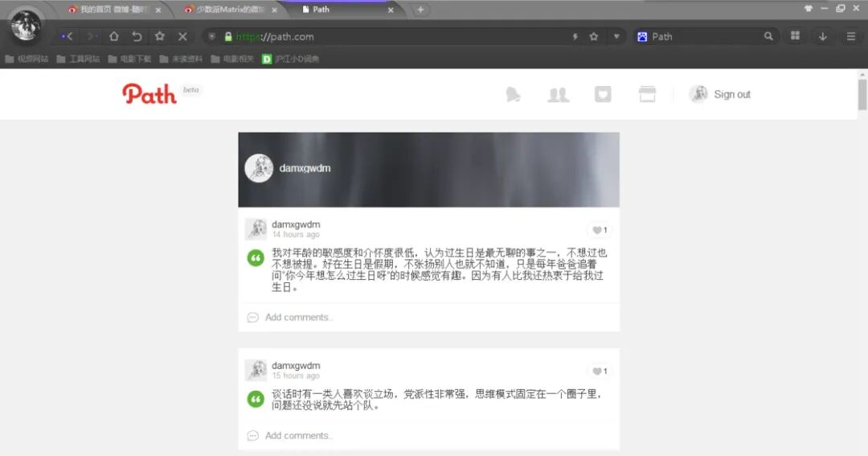Click author avatar on the 14 hours ago post
This screenshot has height=456, width=868.
coord(256,229)
